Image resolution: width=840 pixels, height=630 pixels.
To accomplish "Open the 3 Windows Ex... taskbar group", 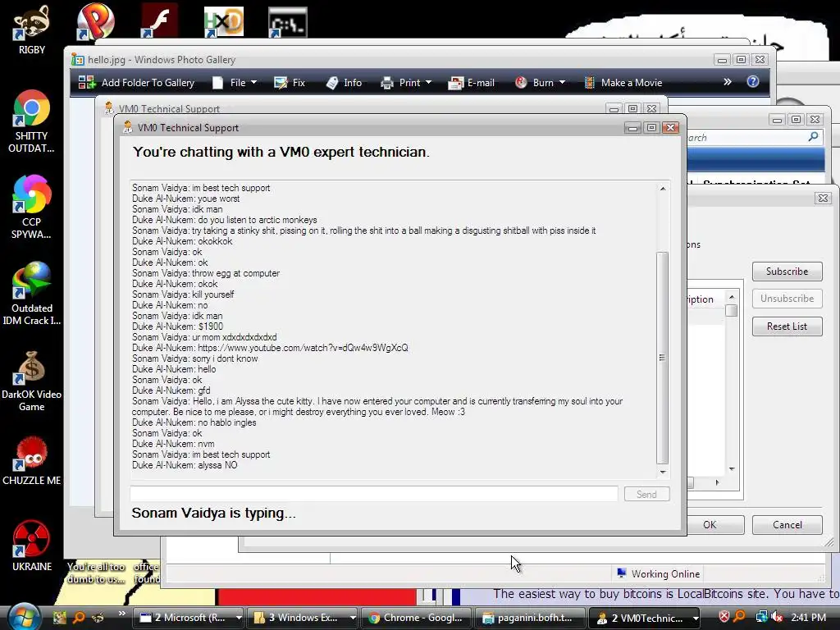I will pyautogui.click(x=304, y=618).
